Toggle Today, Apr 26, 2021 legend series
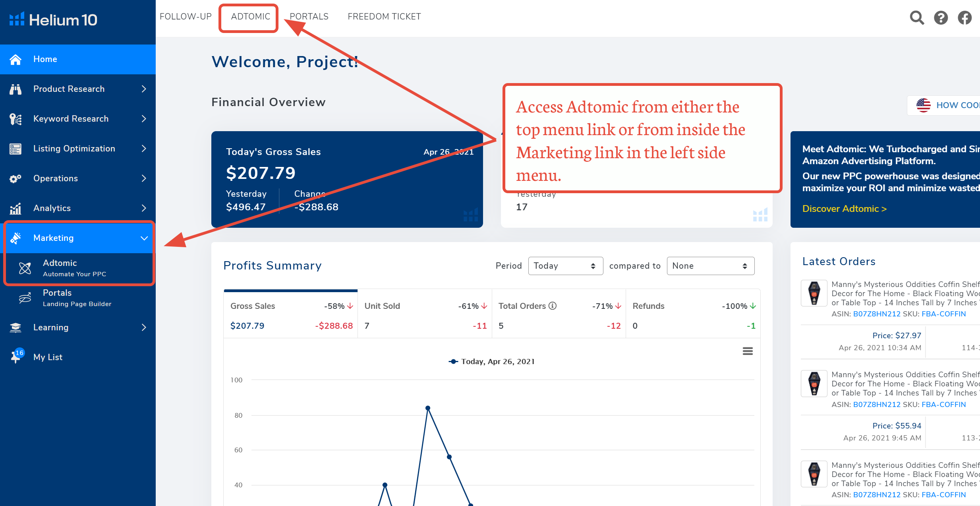 [x=491, y=361]
